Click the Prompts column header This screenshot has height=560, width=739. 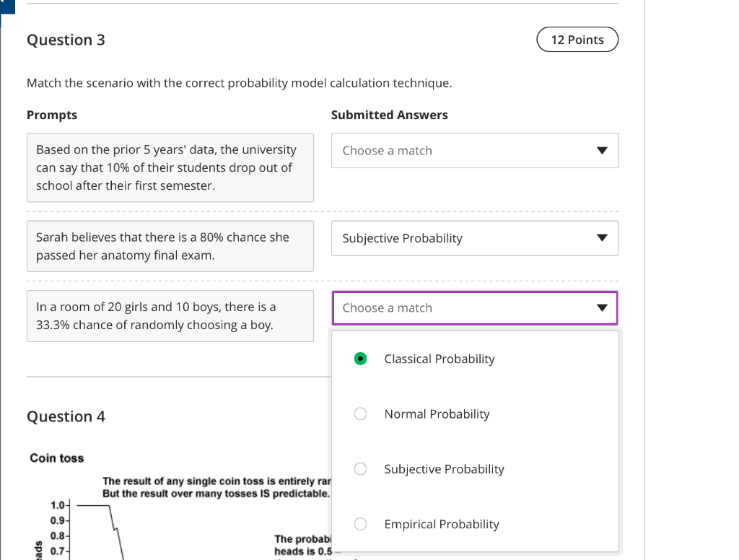click(52, 115)
